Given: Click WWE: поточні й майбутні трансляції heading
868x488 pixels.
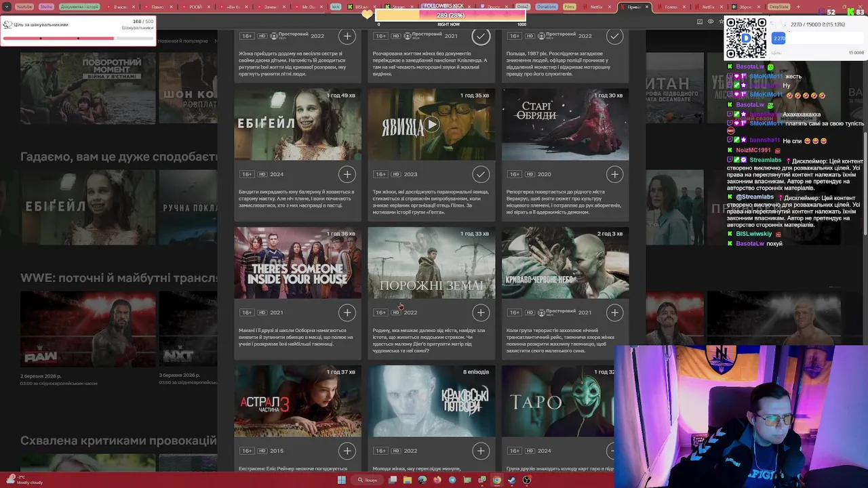Looking at the screenshot, I should click(119, 278).
